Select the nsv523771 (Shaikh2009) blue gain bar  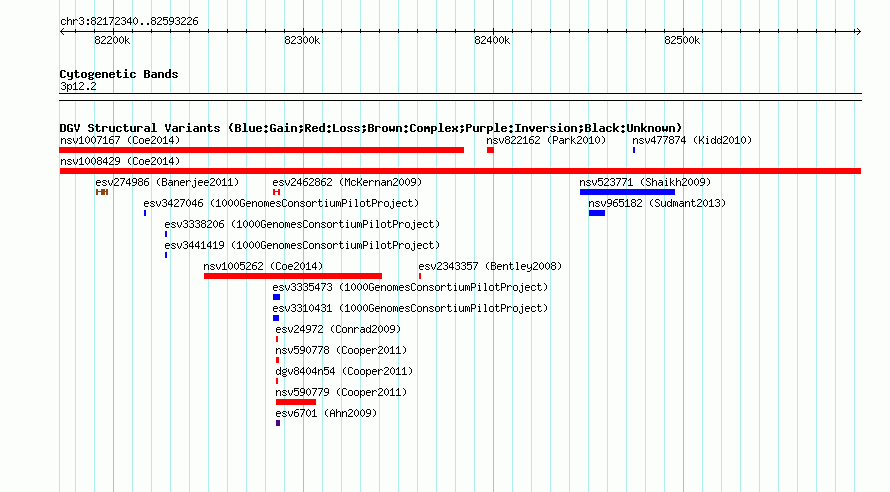[x=627, y=192]
